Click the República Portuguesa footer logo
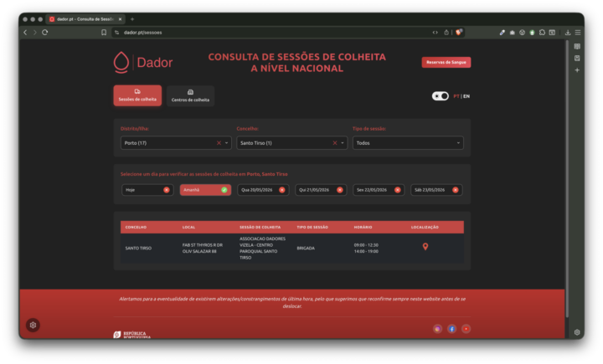This screenshot has width=603, height=364. 132,335
